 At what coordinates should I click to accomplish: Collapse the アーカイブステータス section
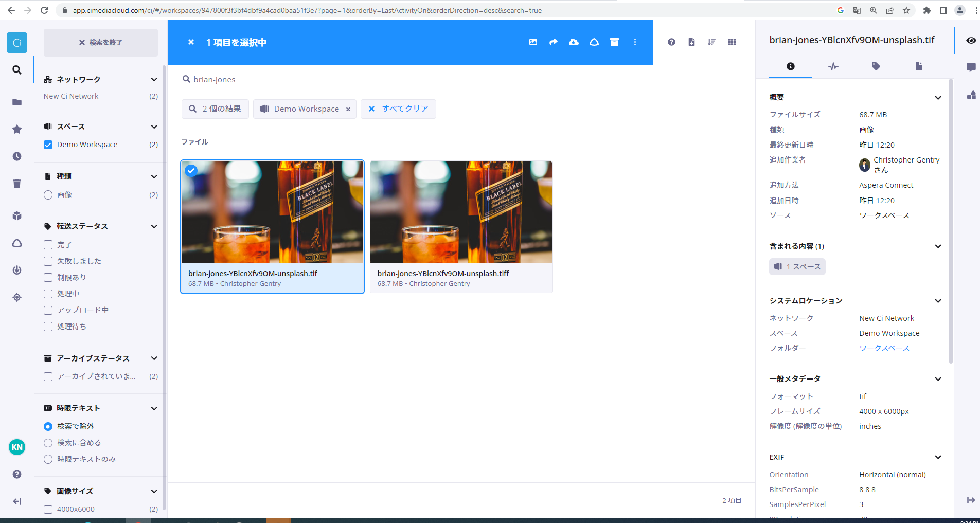pyautogui.click(x=154, y=358)
